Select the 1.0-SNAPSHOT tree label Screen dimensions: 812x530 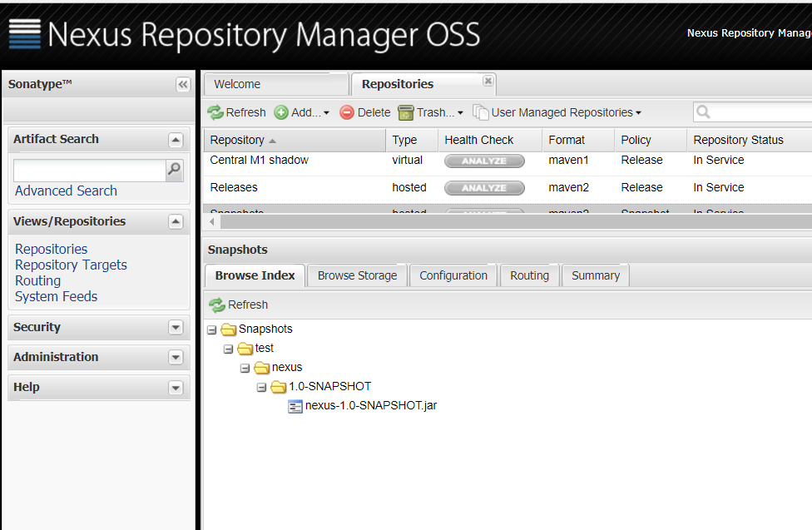click(x=329, y=387)
